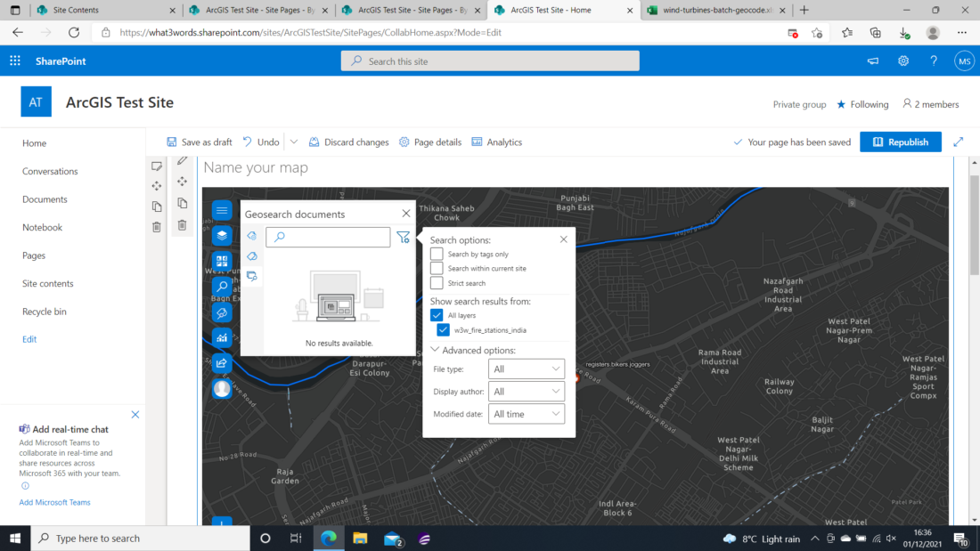Screen dimensions: 980x551
Task: Open Notebook in site navigation
Action: [42, 227]
